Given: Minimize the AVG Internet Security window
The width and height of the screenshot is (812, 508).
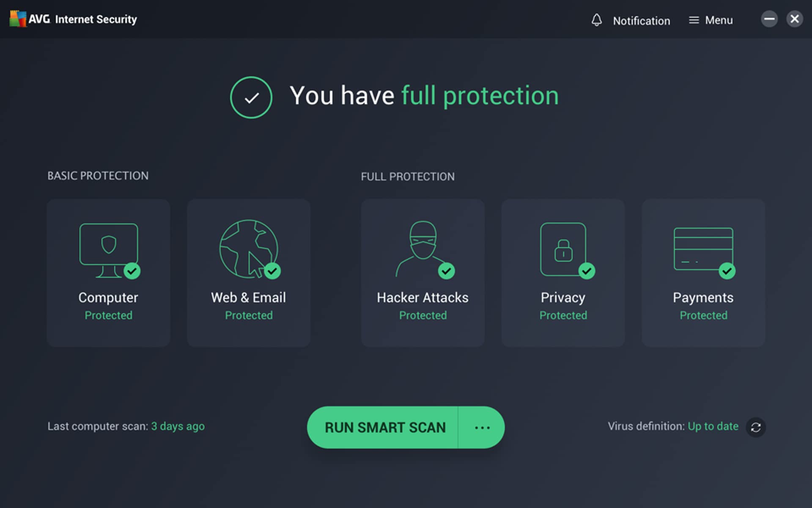Looking at the screenshot, I should pos(769,19).
